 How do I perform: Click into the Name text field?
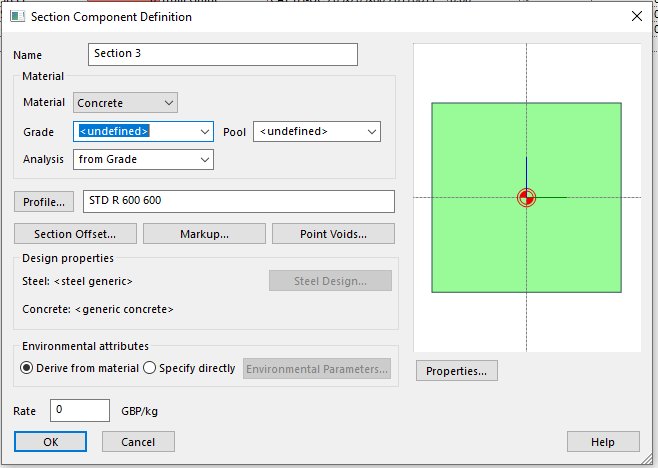222,54
